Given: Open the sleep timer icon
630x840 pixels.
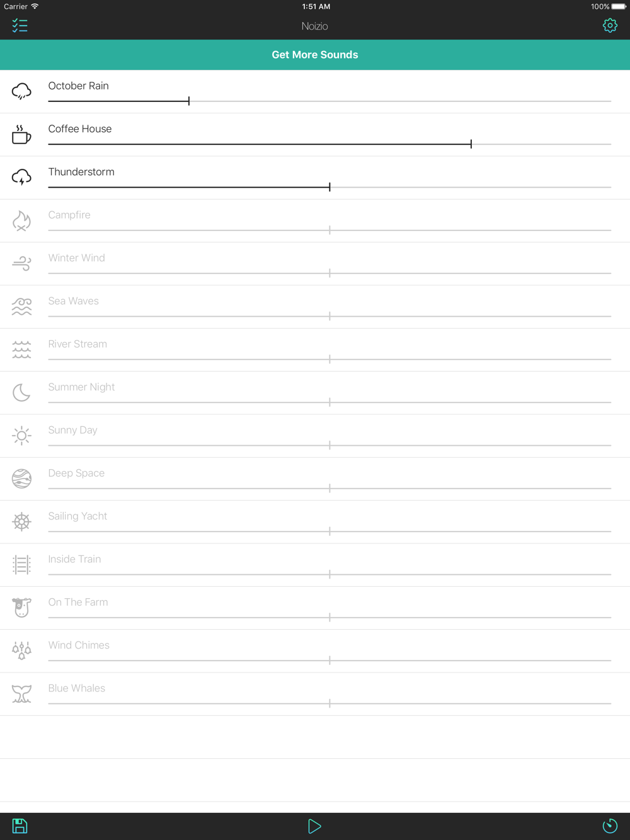Looking at the screenshot, I should (x=609, y=826).
